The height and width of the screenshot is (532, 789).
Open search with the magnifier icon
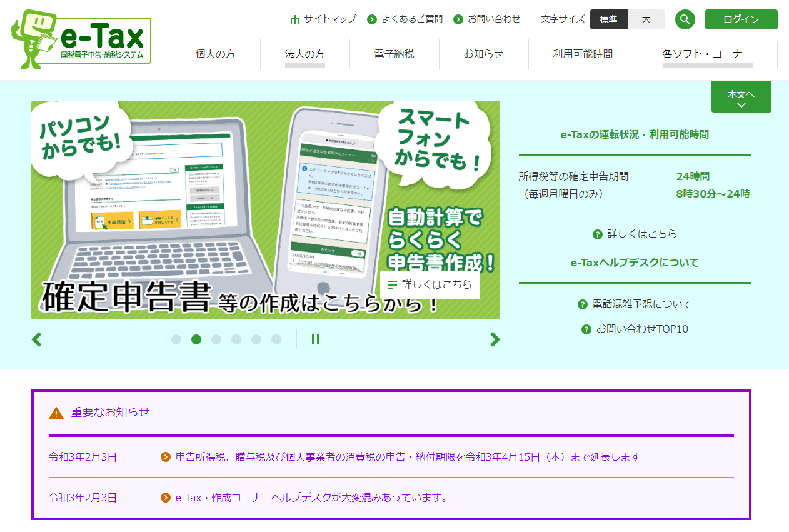(x=685, y=19)
